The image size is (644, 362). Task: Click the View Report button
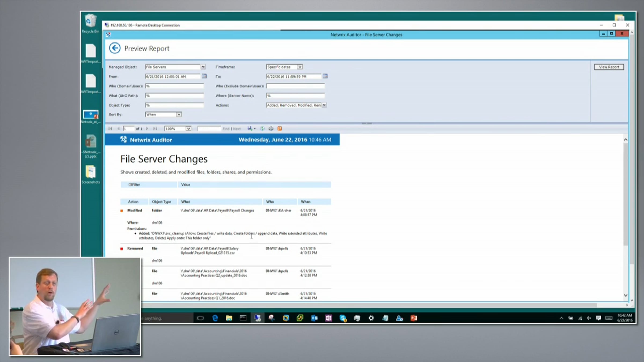[x=609, y=67]
